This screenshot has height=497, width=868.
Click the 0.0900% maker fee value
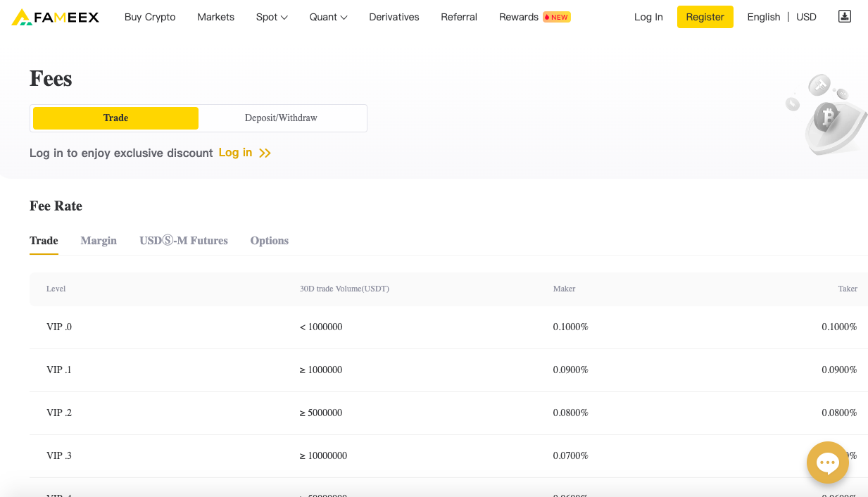[x=571, y=370]
